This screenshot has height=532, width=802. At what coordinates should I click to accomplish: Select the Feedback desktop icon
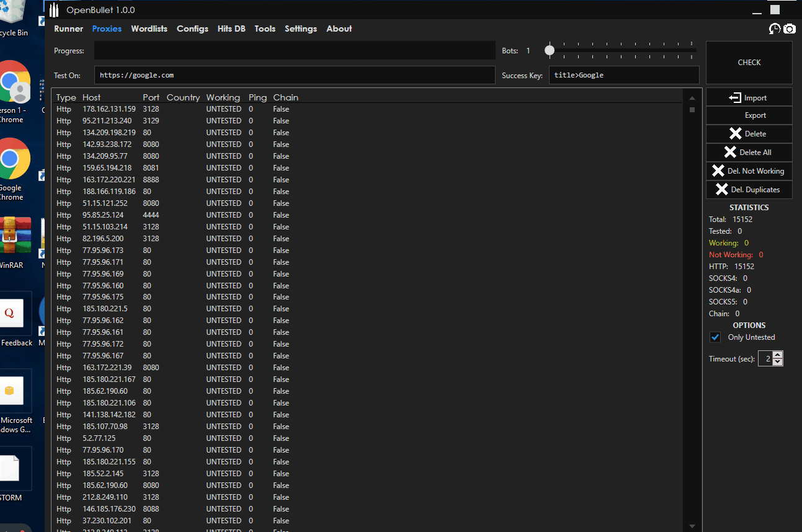[x=16, y=319]
